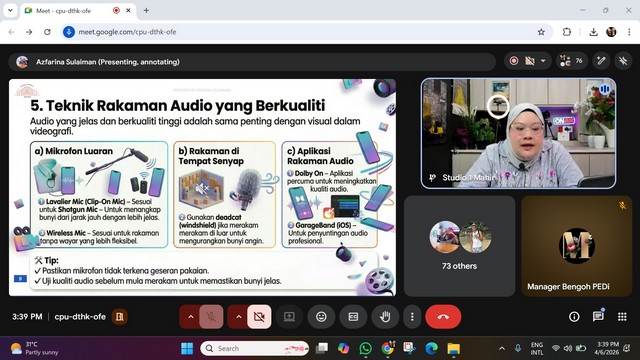The height and width of the screenshot is (360, 640).
Task: Open more options three-dot menu in call bar
Action: tap(412, 317)
